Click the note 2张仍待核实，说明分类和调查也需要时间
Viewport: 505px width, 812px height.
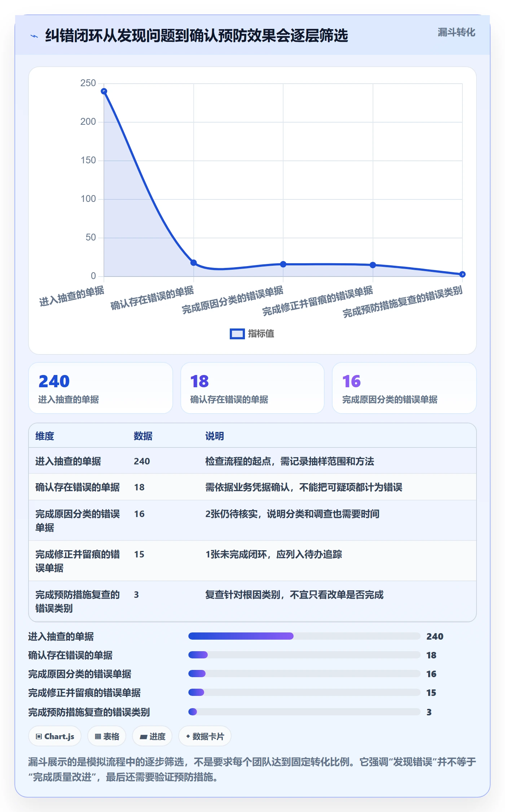coord(292,514)
